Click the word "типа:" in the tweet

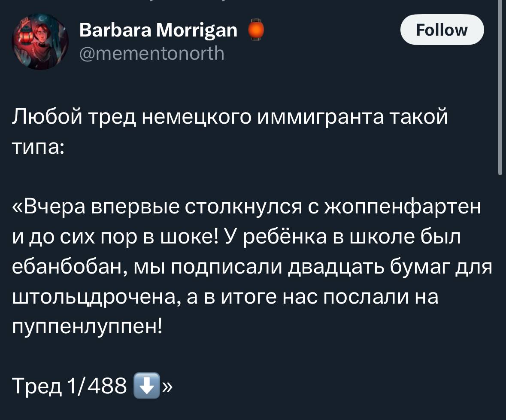(38, 149)
